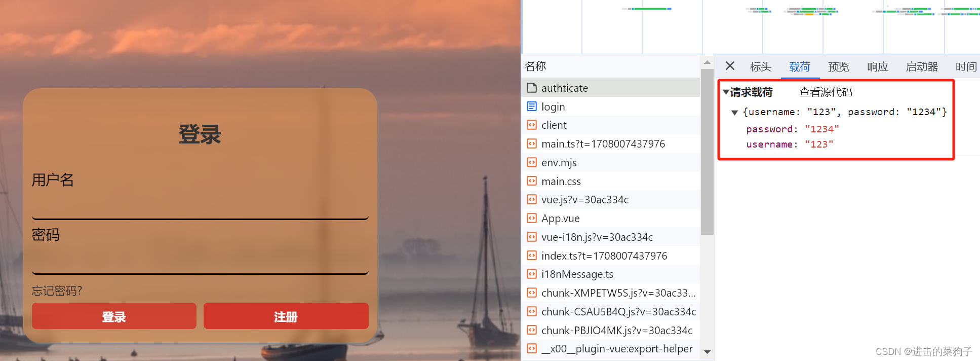Select the vue-i18n.js?v=30ac334c request

tap(611, 237)
